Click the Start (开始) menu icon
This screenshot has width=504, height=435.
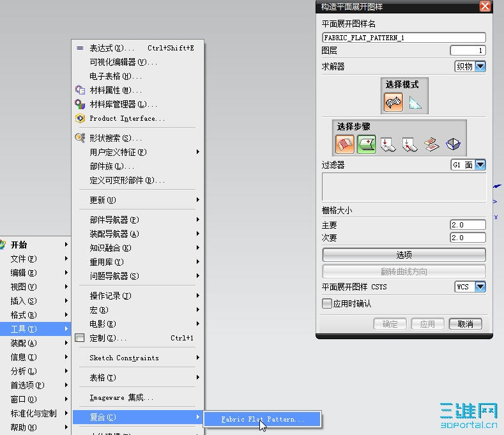coord(3,245)
